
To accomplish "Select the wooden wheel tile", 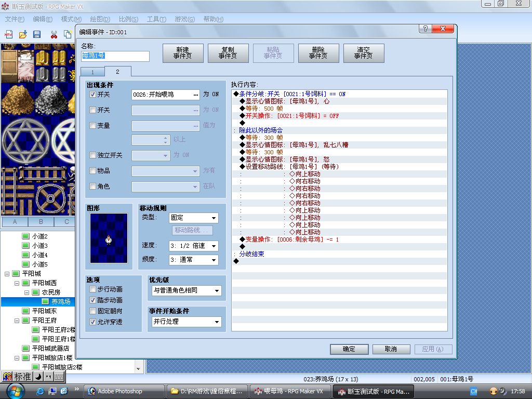I will pyautogui.click(x=50, y=198).
